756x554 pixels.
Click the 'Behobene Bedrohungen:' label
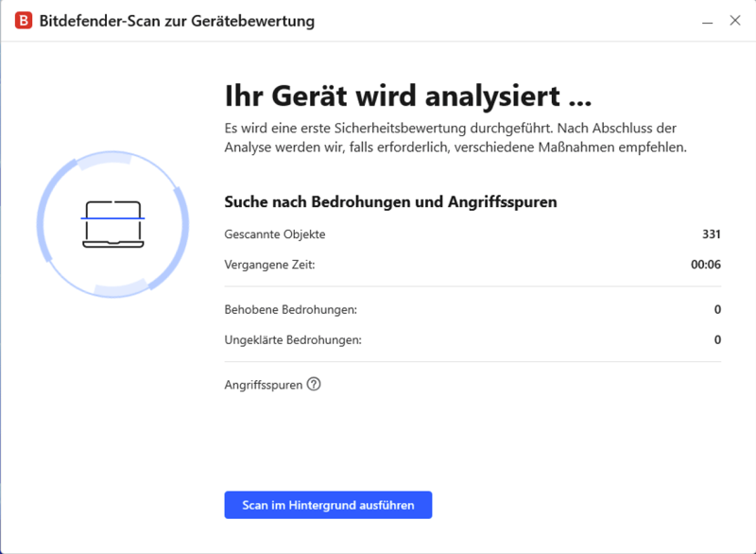coord(291,309)
